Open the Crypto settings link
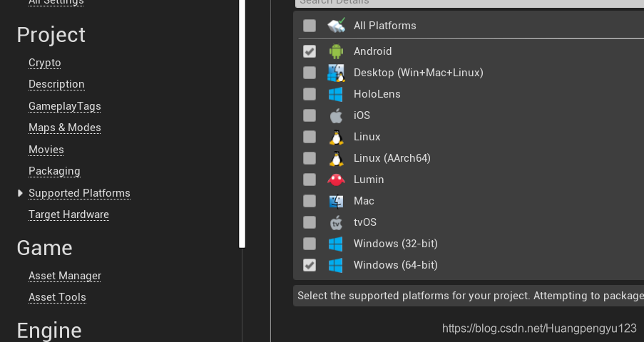The width and height of the screenshot is (644, 342). tap(45, 63)
